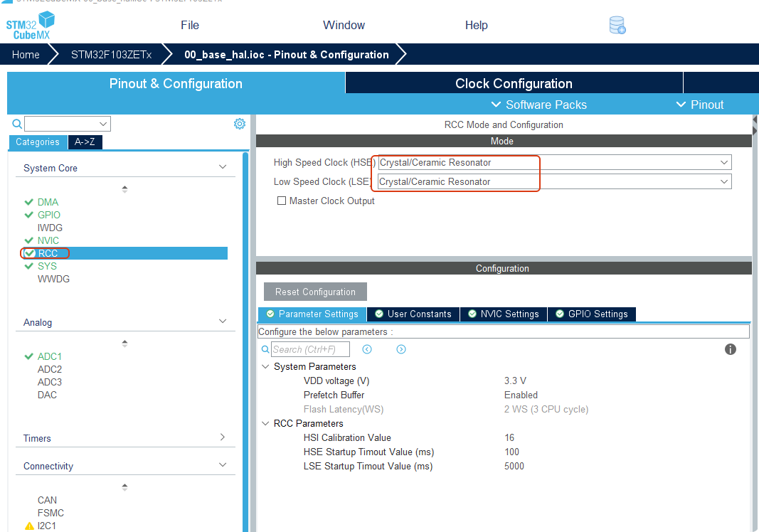Select SYS in System Core
This screenshot has height=532, width=759.
pyautogui.click(x=47, y=266)
